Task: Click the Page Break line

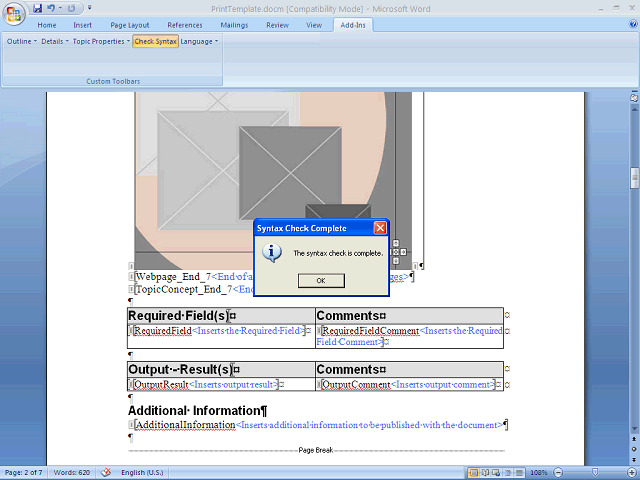Action: click(316, 450)
